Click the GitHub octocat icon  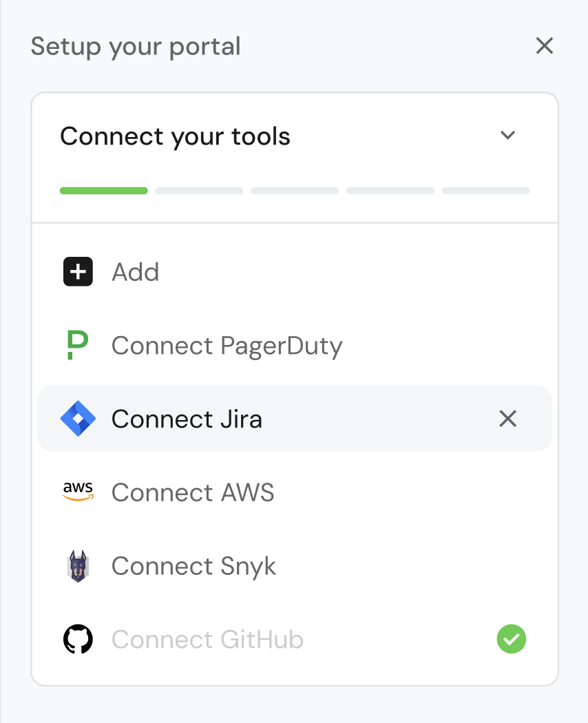78,640
